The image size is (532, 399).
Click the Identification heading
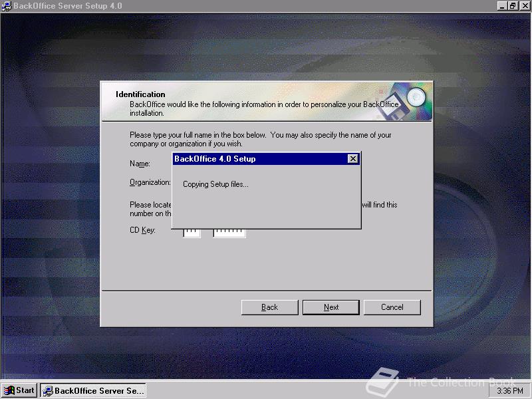click(x=140, y=94)
